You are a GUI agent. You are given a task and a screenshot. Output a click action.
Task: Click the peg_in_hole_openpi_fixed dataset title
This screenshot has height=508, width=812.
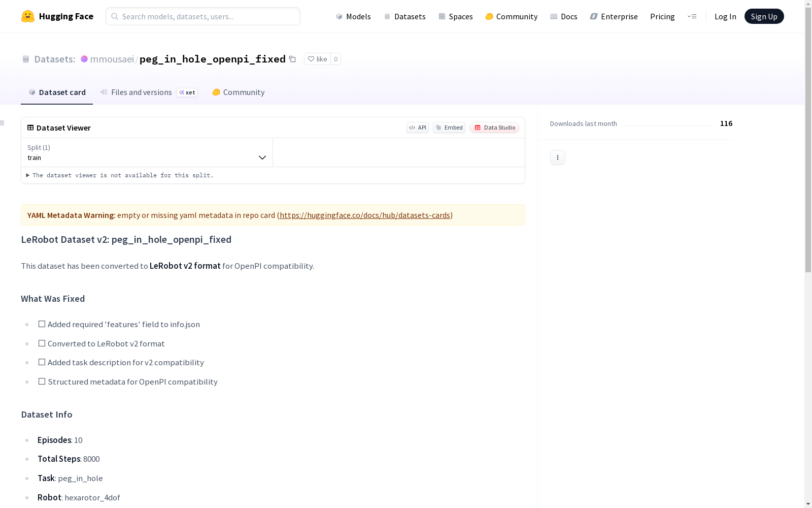[x=213, y=59]
